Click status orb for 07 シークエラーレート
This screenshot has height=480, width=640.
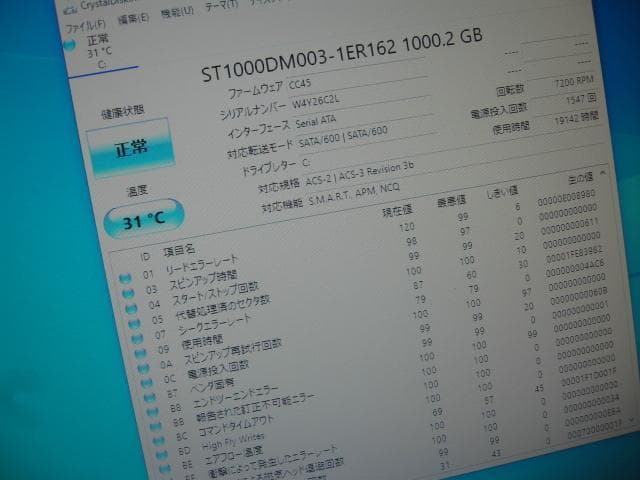[x=134, y=339]
